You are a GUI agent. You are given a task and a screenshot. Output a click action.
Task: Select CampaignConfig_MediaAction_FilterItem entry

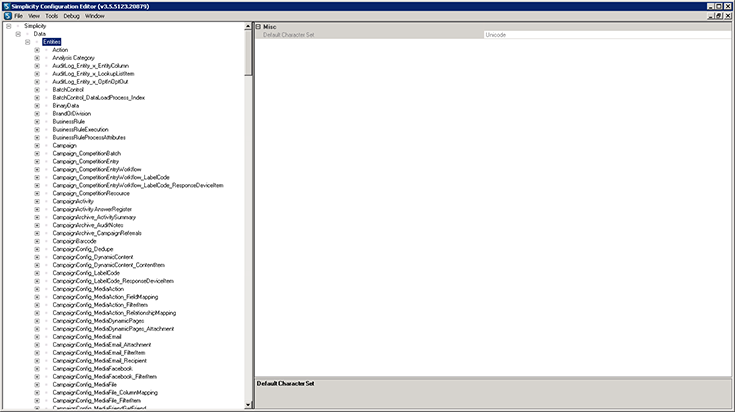[100, 305]
